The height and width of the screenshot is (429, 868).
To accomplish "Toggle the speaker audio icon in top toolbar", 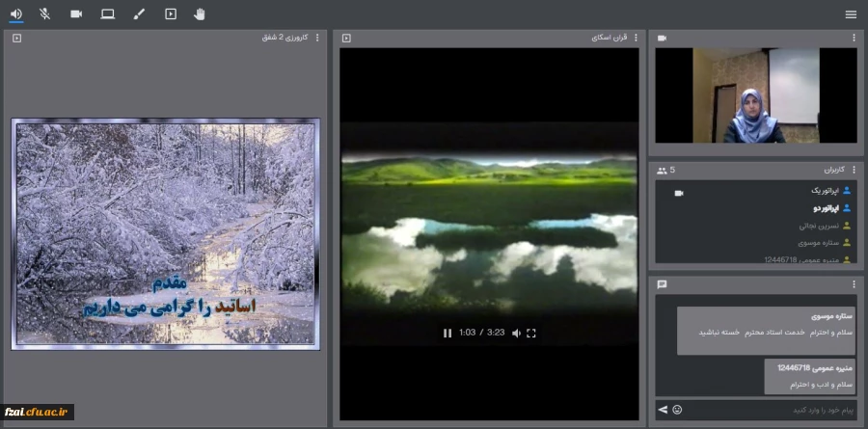I will click(16, 13).
